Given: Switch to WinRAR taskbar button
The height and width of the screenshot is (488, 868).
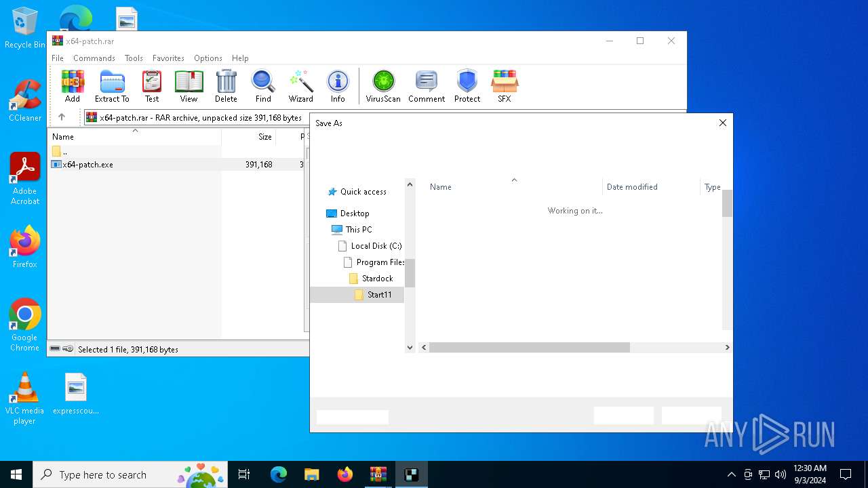Looking at the screenshot, I should click(x=378, y=474).
